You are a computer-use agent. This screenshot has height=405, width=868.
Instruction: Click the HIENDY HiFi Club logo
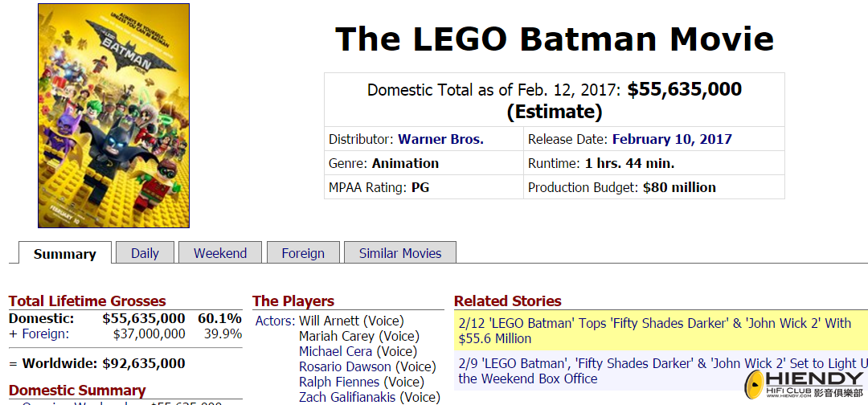pos(804,385)
